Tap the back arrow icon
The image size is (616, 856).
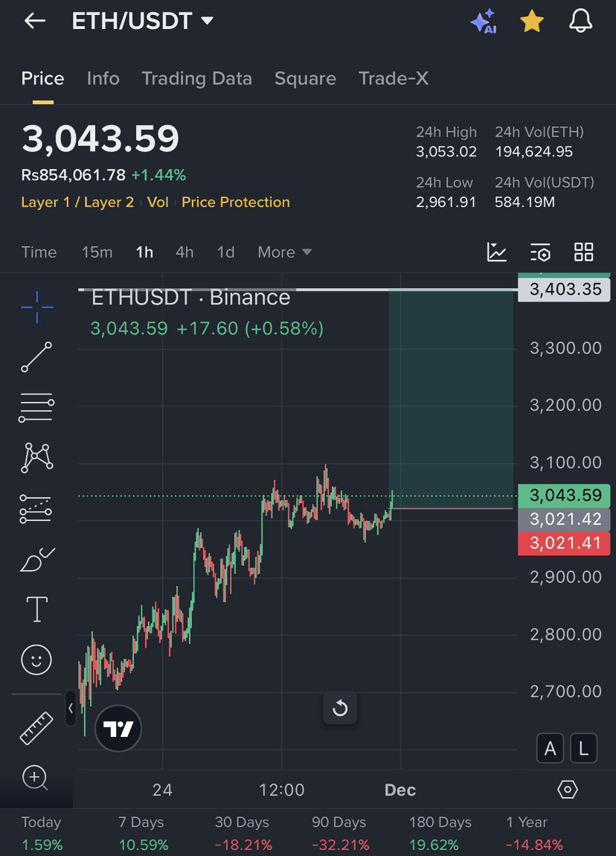coord(34,21)
